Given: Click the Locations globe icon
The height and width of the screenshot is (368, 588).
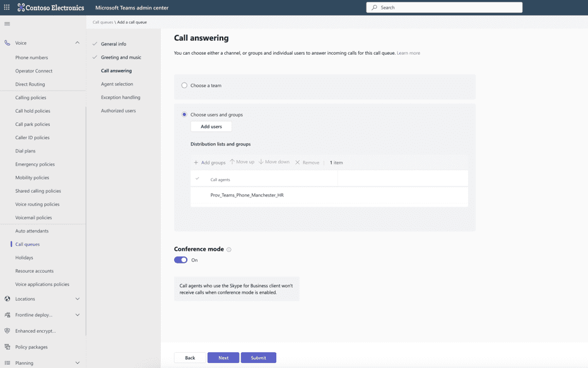Looking at the screenshot, I should coord(7,299).
